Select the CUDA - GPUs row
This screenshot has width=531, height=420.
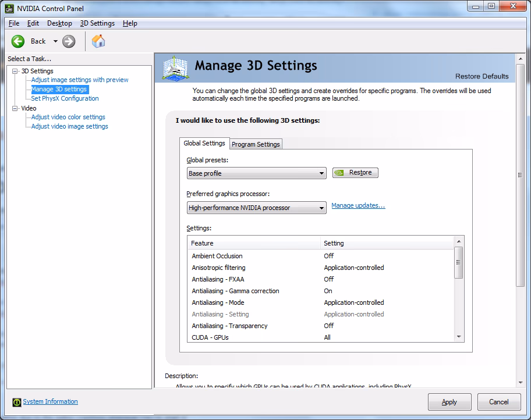pyautogui.click(x=320, y=337)
